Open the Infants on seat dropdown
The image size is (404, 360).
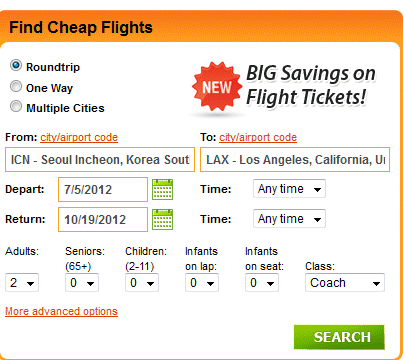[x=262, y=283]
